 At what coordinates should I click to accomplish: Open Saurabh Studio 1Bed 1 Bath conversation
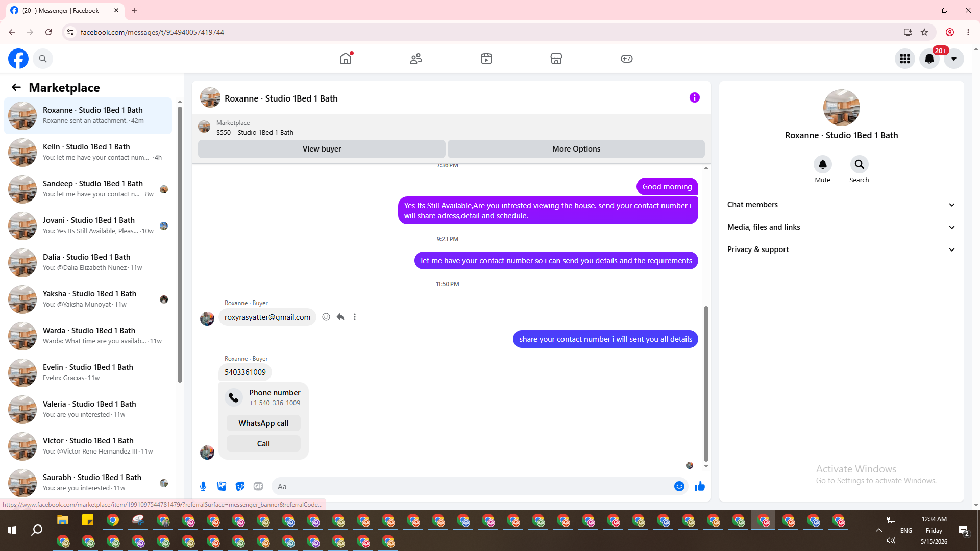[88, 482]
